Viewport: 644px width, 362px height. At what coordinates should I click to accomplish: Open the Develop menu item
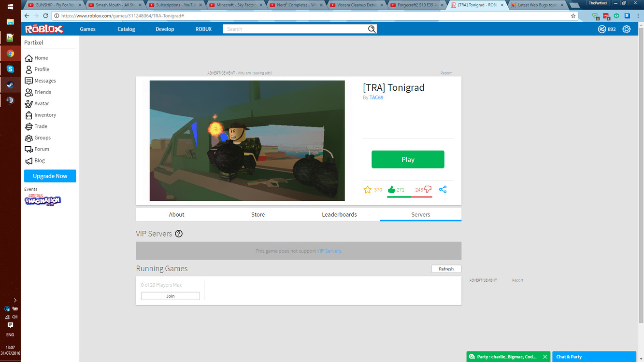pos(165,29)
